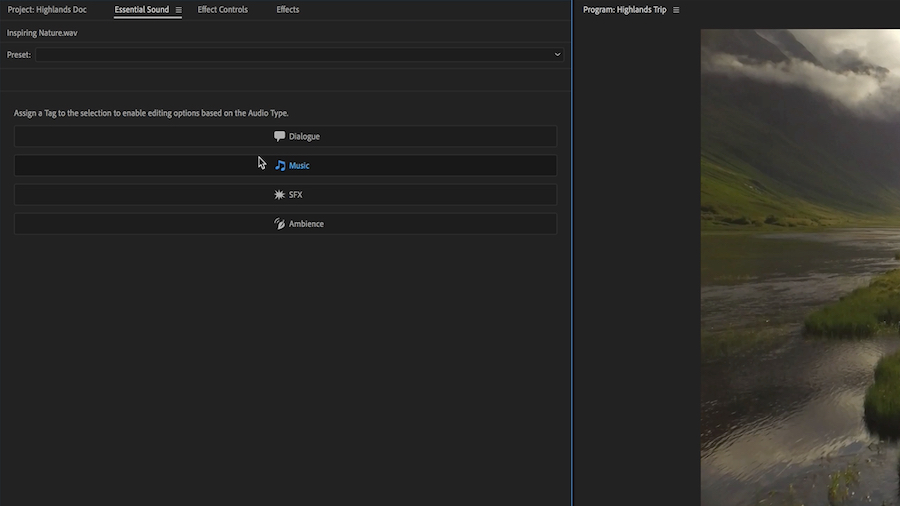
Task: Switch to the Project: Highlands Doc tab
Action: (47, 10)
